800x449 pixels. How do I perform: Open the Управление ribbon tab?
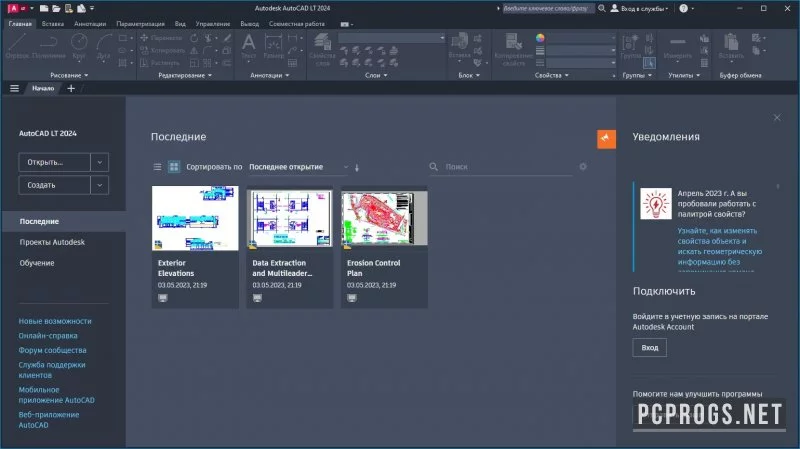[213, 23]
